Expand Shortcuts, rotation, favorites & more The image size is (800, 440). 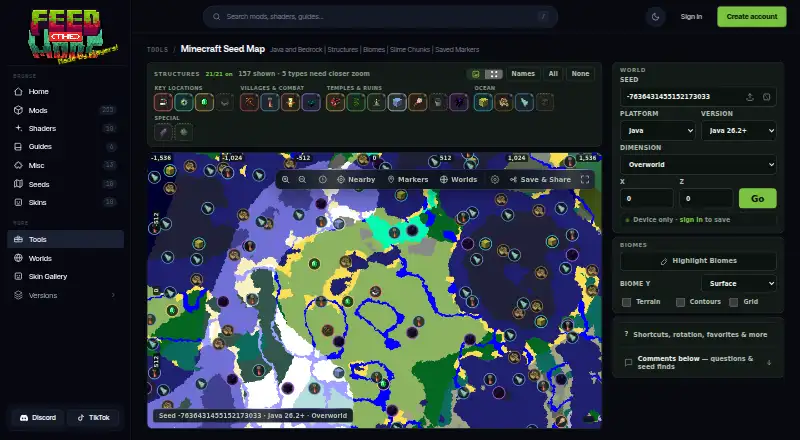click(698, 335)
